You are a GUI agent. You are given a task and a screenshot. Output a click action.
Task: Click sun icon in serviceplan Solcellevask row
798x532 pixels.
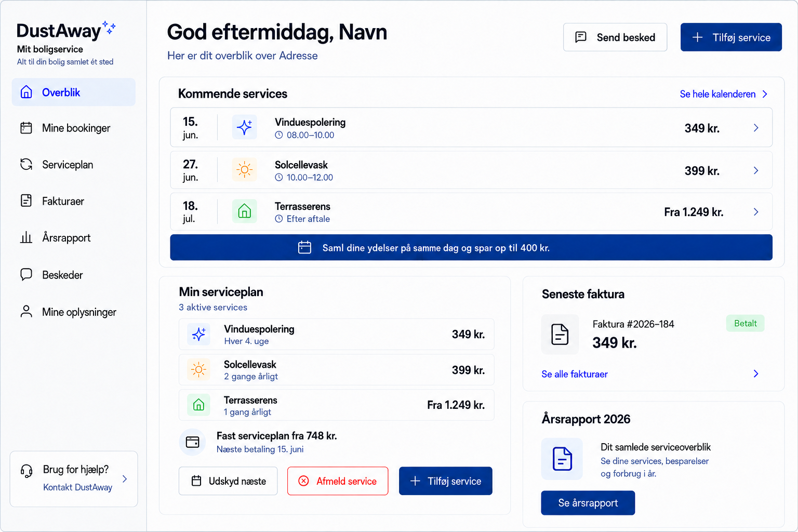click(x=198, y=369)
